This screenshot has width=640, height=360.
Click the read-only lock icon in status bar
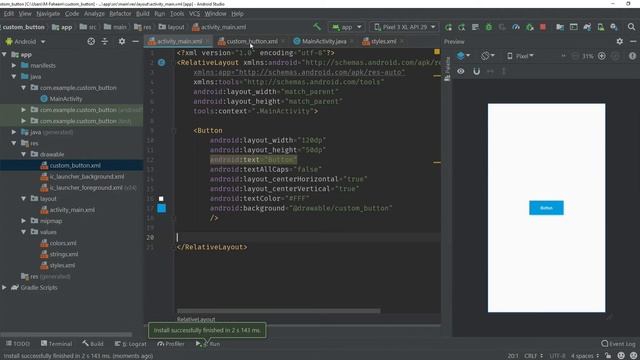(x=608, y=356)
